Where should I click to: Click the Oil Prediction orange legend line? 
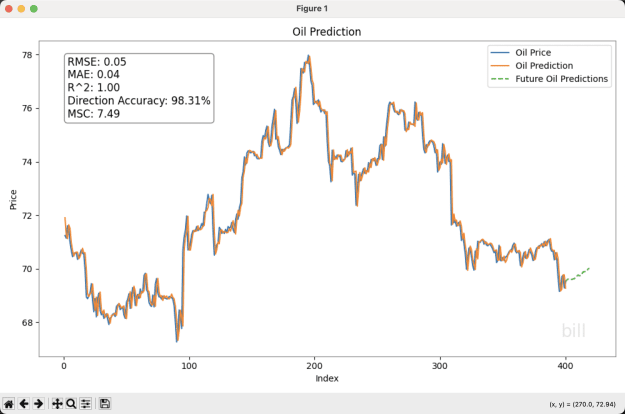(x=500, y=66)
